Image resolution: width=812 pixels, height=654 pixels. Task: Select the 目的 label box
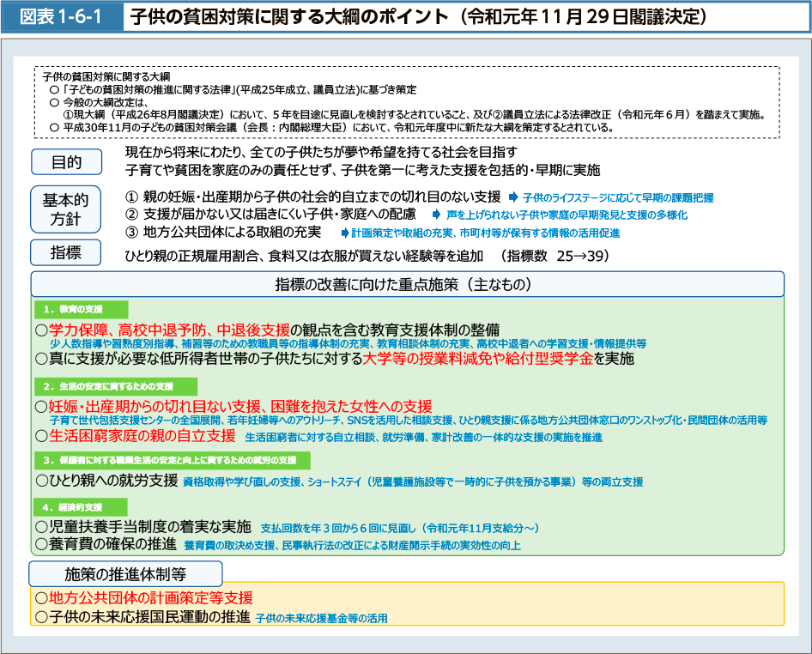point(66,161)
